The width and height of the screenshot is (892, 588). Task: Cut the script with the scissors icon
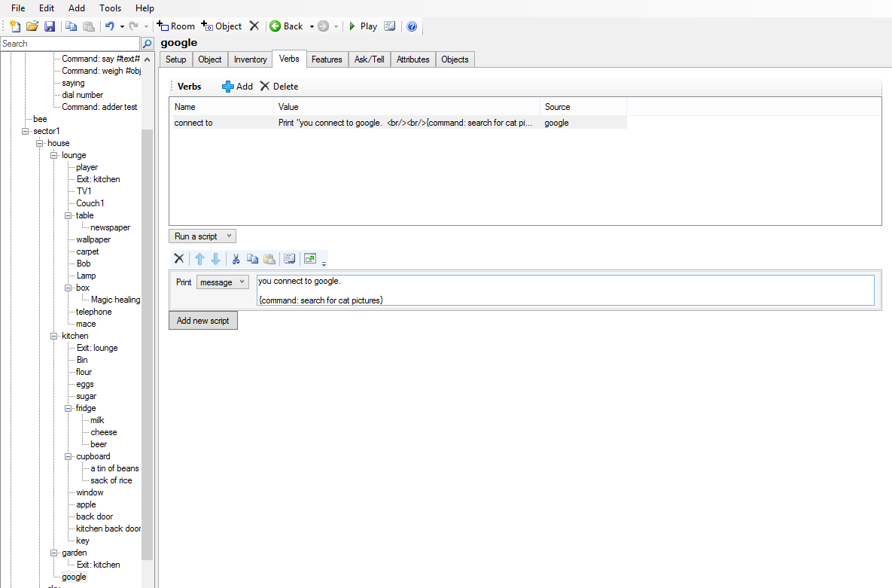(236, 259)
